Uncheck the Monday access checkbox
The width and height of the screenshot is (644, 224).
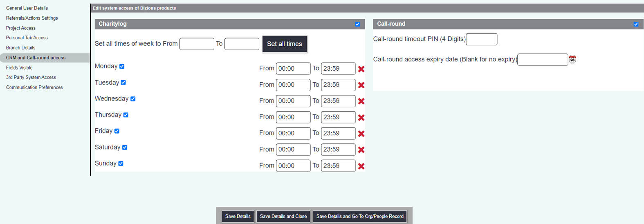tap(122, 66)
